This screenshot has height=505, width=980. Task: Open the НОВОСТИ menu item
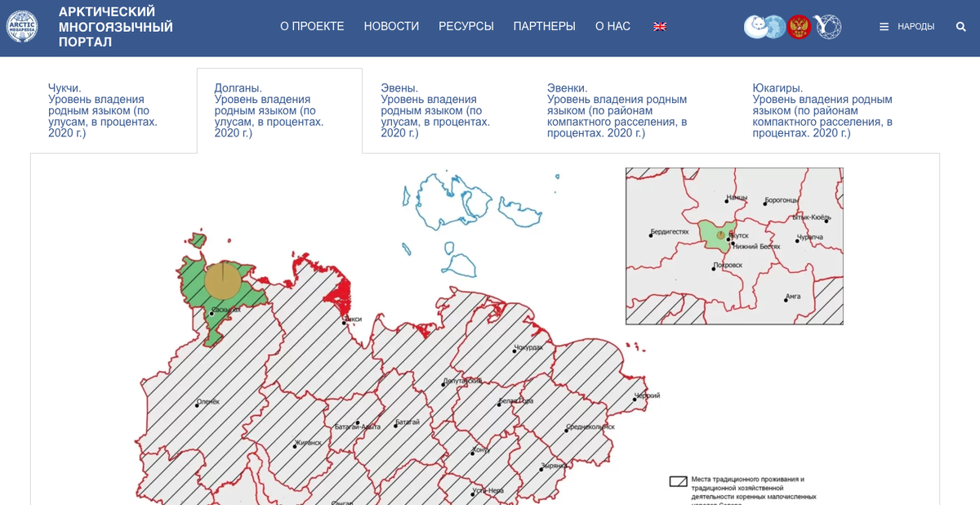[x=391, y=26]
